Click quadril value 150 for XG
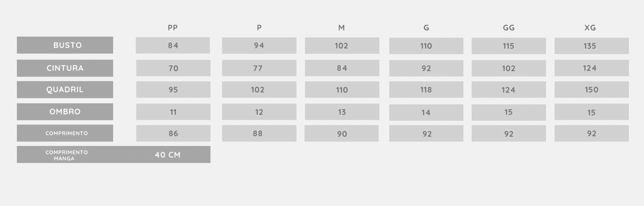 click(592, 90)
